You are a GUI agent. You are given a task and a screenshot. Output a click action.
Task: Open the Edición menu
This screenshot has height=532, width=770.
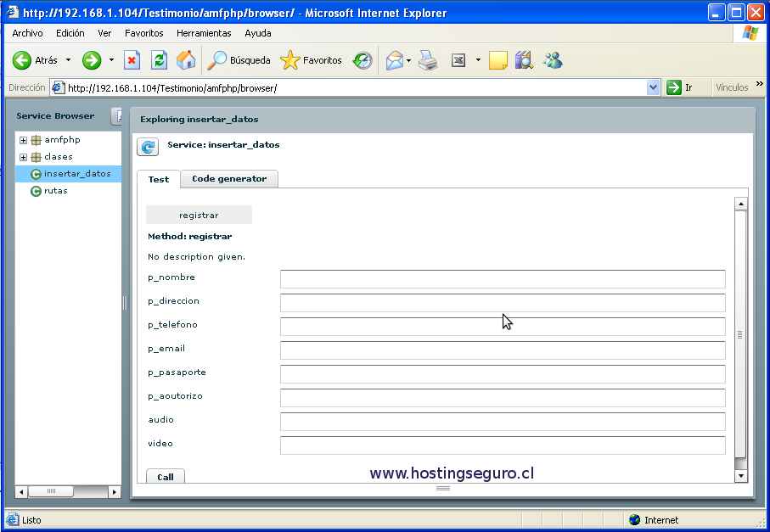(x=70, y=33)
